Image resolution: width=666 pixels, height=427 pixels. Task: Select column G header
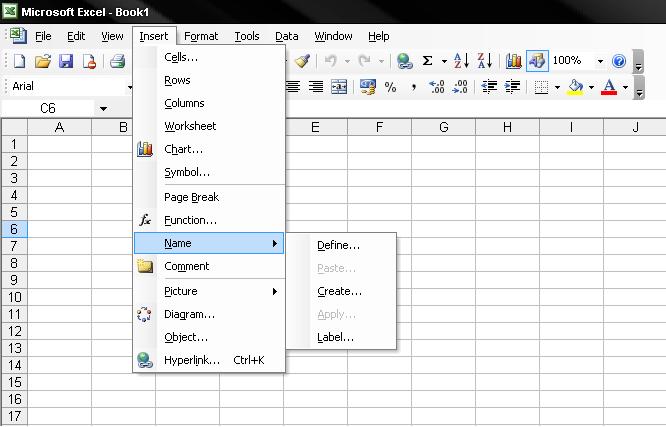(x=443, y=127)
